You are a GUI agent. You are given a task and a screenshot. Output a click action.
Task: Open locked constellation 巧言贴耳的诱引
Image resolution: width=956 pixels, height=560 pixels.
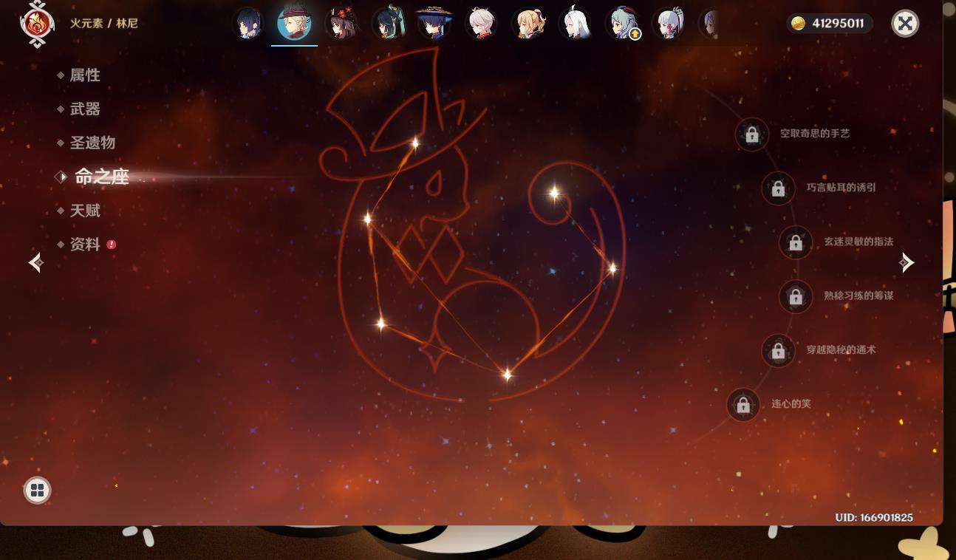[x=778, y=188]
